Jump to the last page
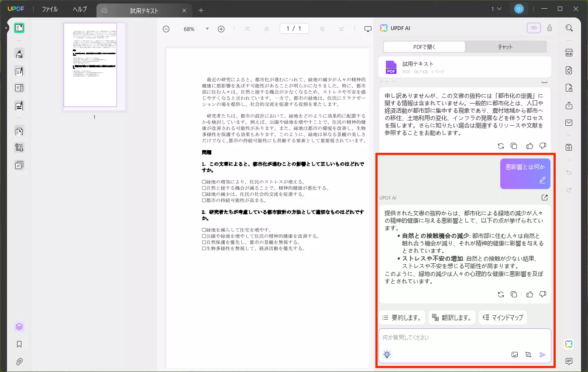Screen dimensions: 588x372 [x=341, y=29]
